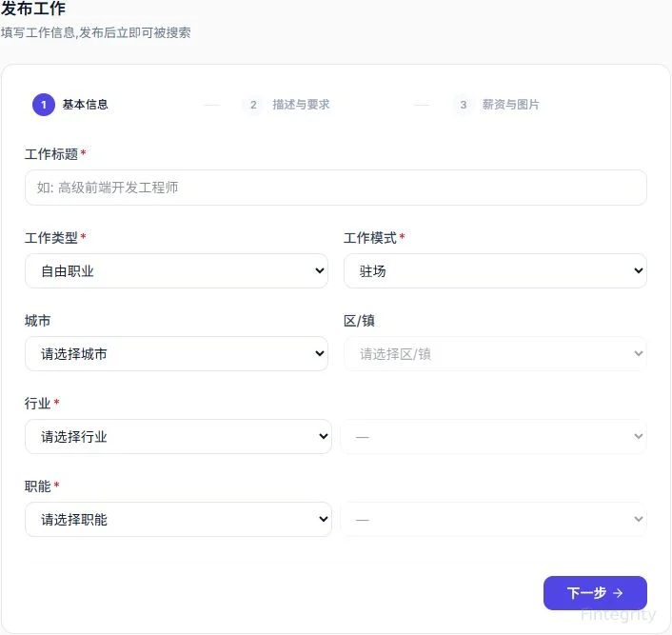Viewport: 672px width, 635px height.
Task: Click the 工作标题 input field
Action: tap(336, 188)
